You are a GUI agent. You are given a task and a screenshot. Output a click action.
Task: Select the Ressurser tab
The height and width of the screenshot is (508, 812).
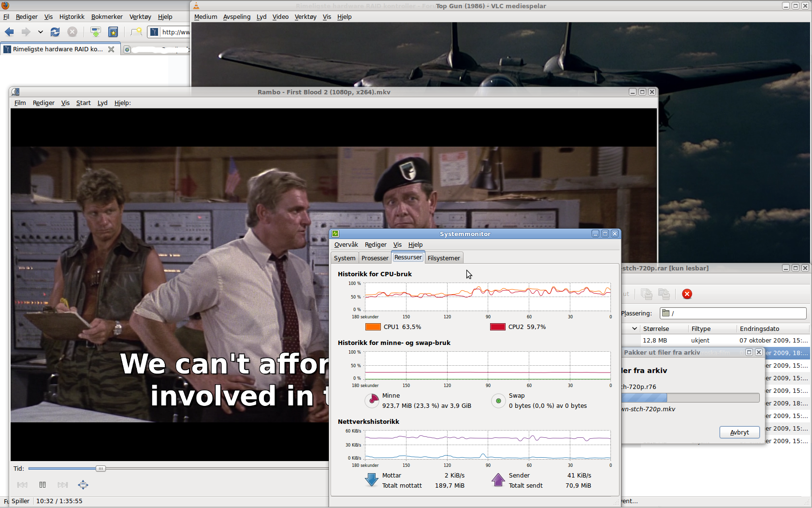[408, 257]
